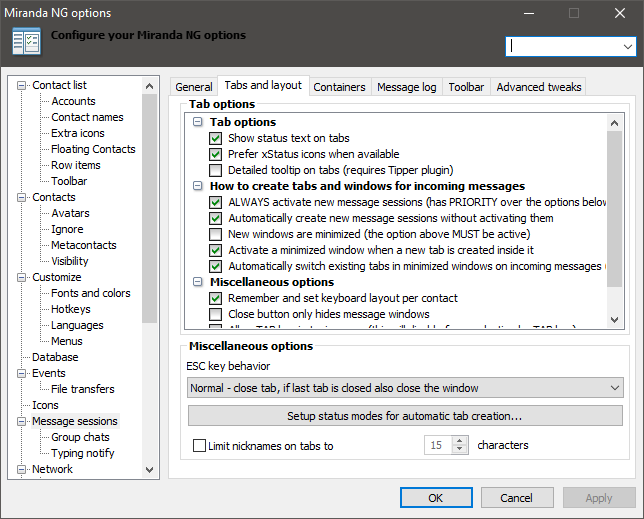The height and width of the screenshot is (519, 644).
Task: Uncheck Prefer xStatus icons when available
Action: 215,154
